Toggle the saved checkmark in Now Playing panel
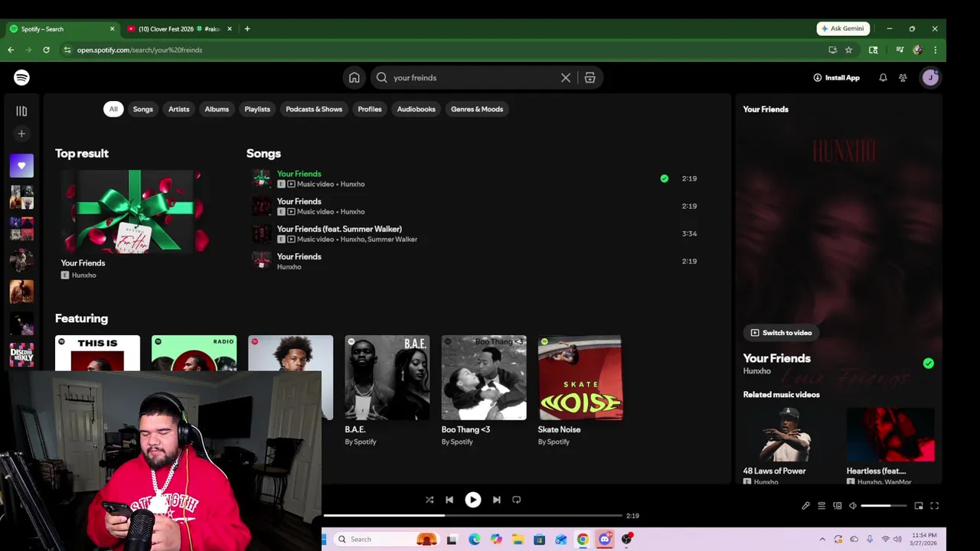Viewport: 980px width, 551px height. coord(928,364)
